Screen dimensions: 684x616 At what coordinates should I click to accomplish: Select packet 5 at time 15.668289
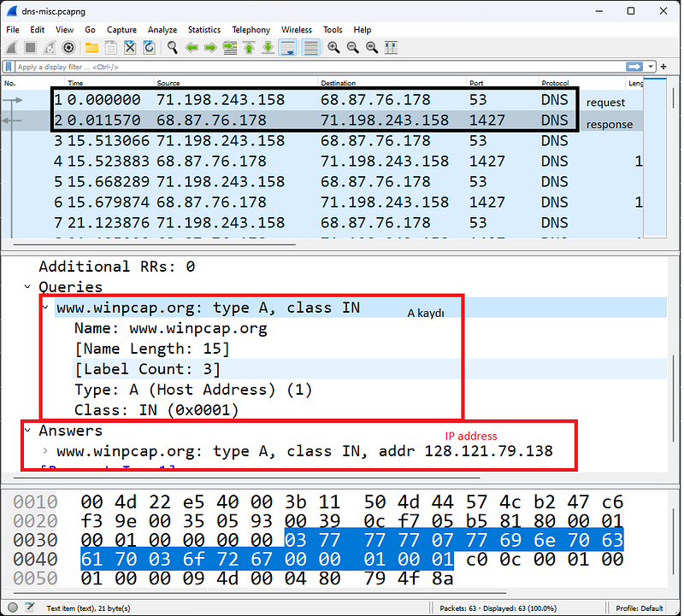[x=322, y=182]
